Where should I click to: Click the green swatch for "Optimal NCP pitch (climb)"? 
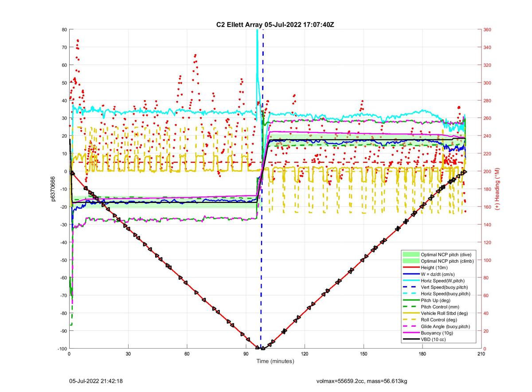tap(411, 261)
